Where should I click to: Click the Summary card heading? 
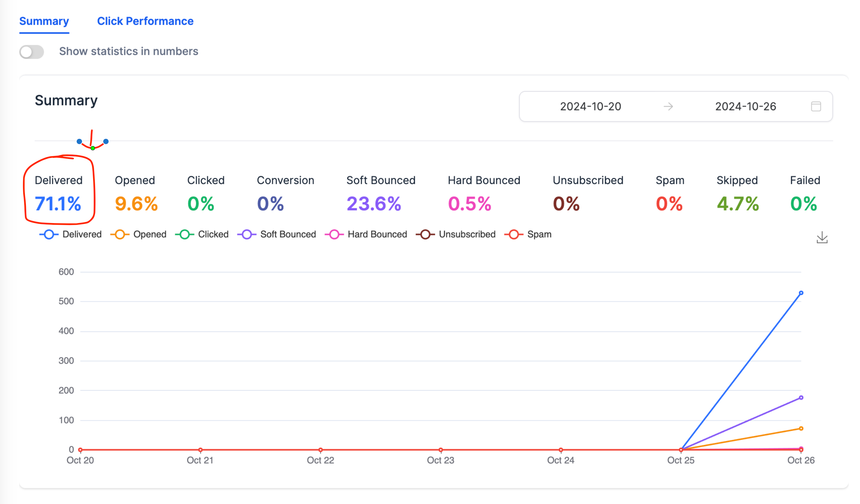coord(66,100)
